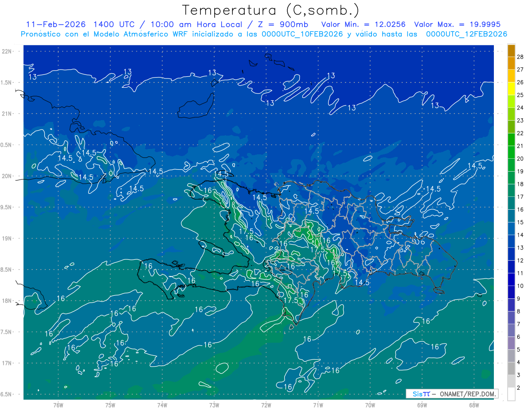
Task: Select the valid time '0000UTC_12FEB2026'
Action: point(467,34)
